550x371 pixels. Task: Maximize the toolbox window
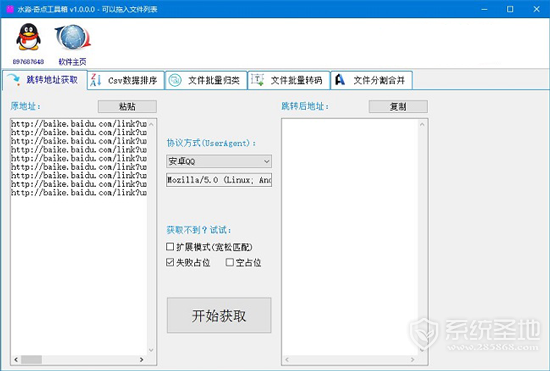click(510, 9)
